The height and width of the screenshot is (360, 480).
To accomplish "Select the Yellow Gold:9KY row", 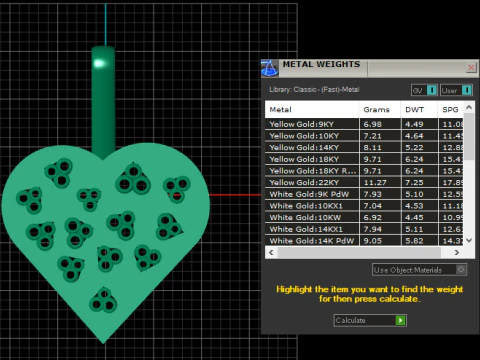I will click(364, 124).
